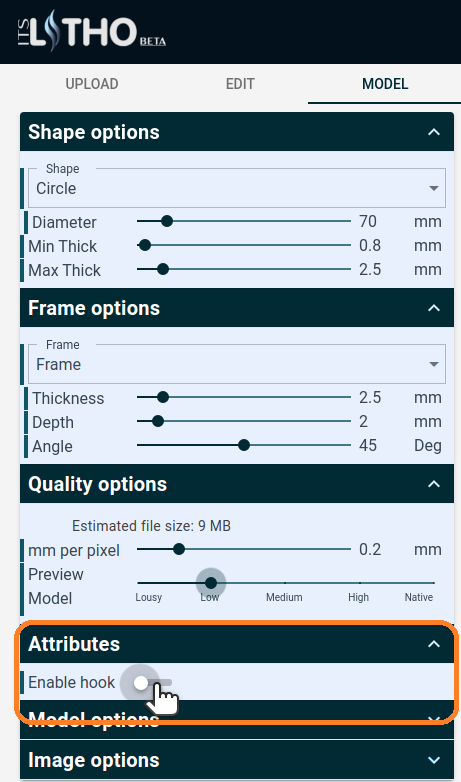
Task: Expand Model options chevron
Action: click(x=434, y=720)
